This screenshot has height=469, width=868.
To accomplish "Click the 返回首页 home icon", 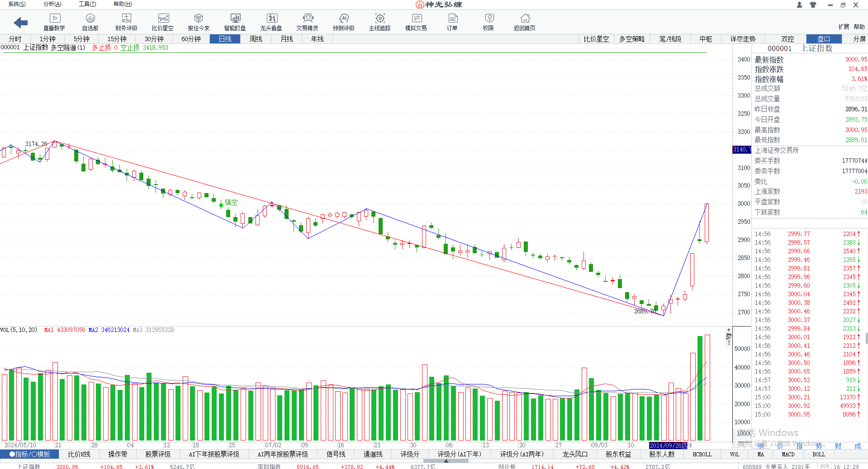I will (525, 22).
